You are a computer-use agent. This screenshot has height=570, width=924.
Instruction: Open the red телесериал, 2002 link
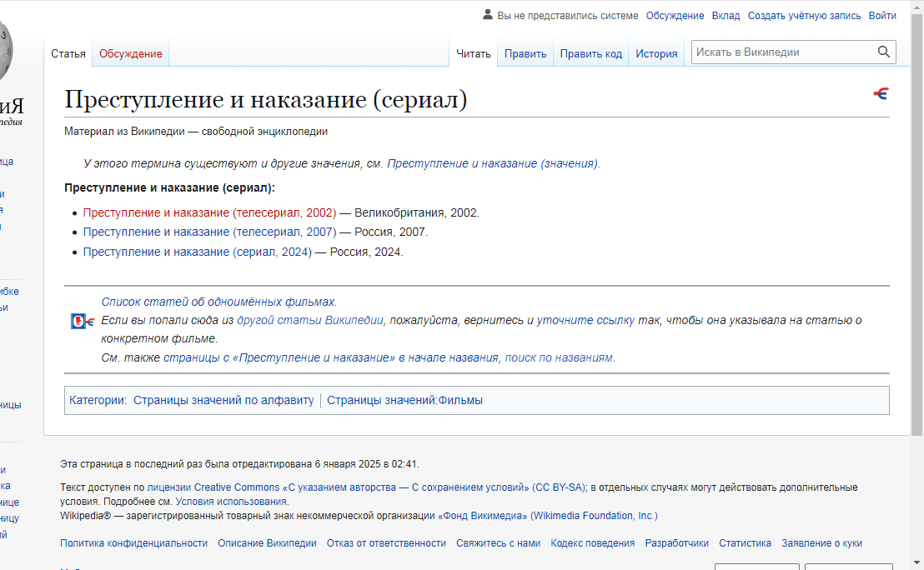209,212
